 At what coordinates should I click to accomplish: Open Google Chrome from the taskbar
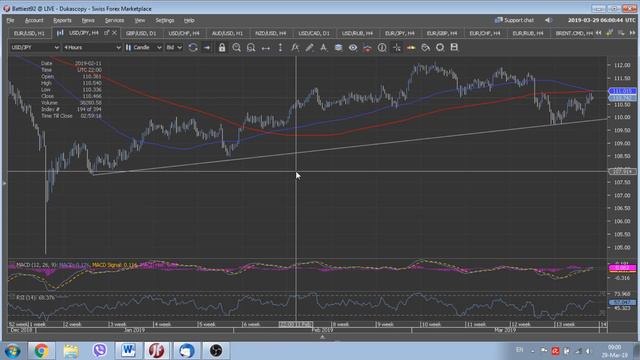[41, 351]
